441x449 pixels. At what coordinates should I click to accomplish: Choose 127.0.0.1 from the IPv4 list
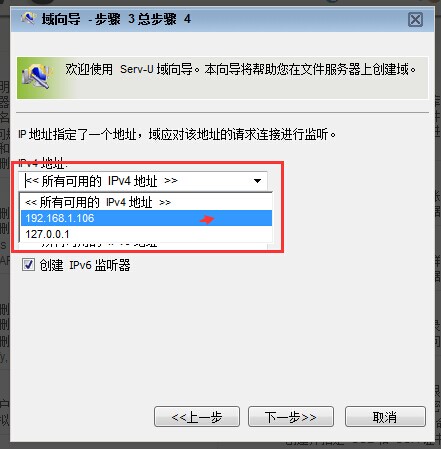coord(146,234)
